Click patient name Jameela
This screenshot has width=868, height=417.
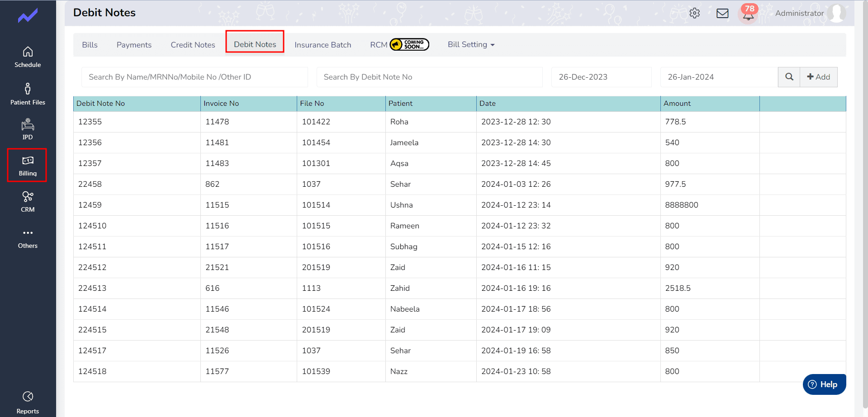tap(404, 142)
